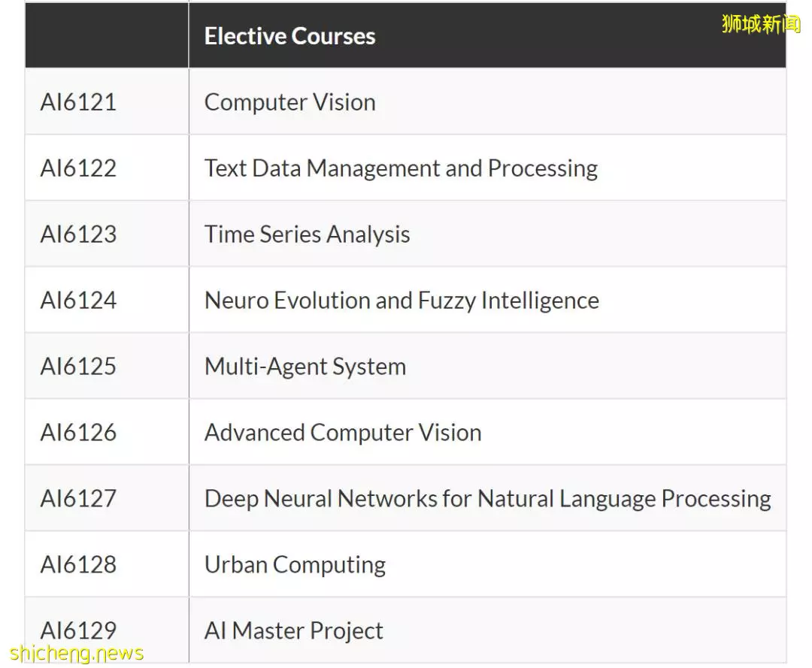Select the AI6125 course code
Image resolution: width=812 pixels, height=668 pixels.
[x=78, y=367]
